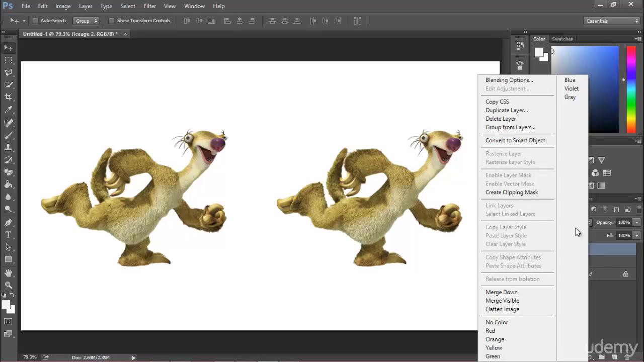Open the Essentials workspace dropdown
644x362 pixels.
(612, 21)
